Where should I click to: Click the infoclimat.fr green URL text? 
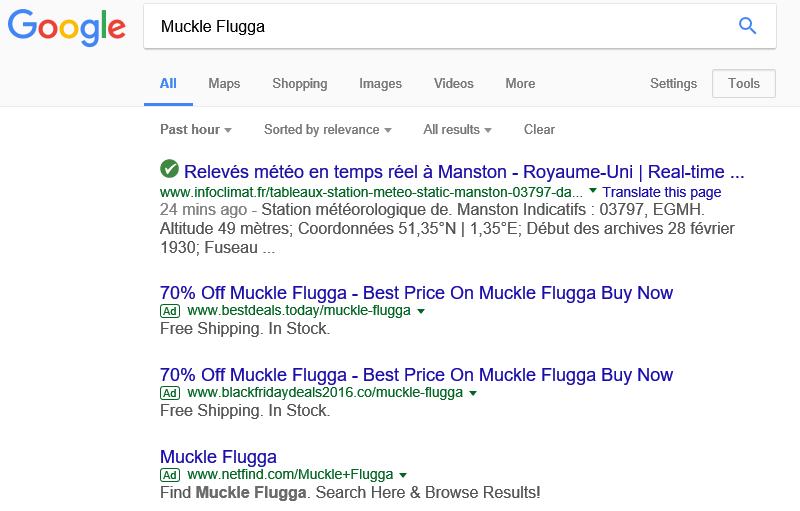tap(371, 192)
